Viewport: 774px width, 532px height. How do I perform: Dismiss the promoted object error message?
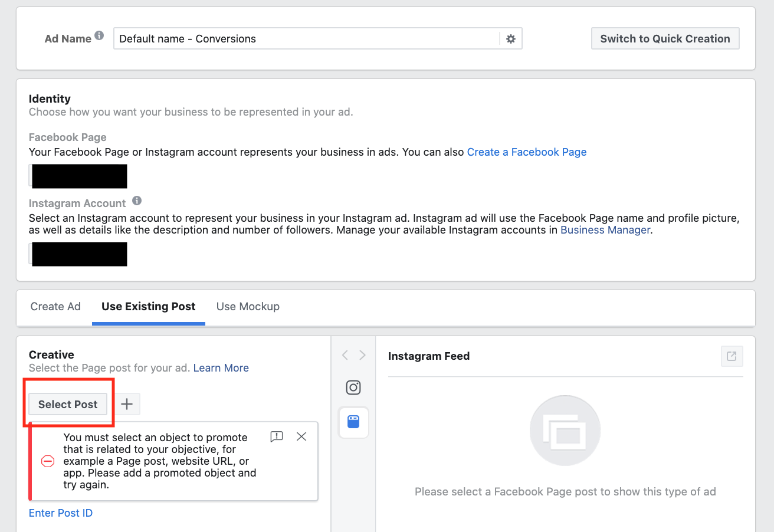301,436
